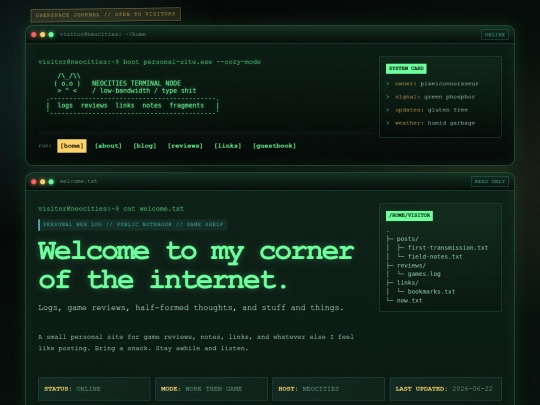The image size is (540, 405).
Task: Click the READ ONLY badge
Action: click(490, 181)
